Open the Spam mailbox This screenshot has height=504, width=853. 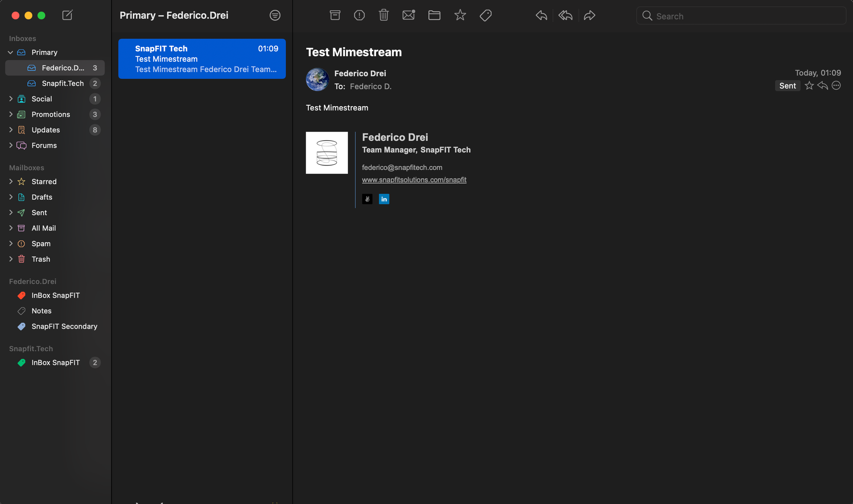coord(55,243)
